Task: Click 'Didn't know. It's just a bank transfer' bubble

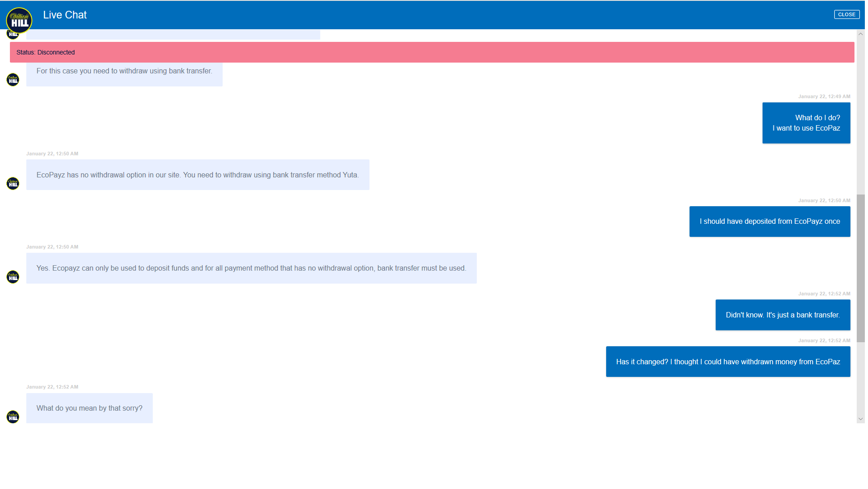Action: click(x=782, y=315)
